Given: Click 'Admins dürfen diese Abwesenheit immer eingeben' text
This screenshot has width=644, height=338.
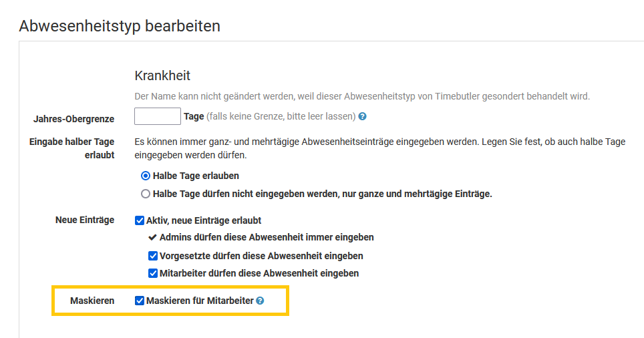Looking at the screenshot, I should point(267,237).
